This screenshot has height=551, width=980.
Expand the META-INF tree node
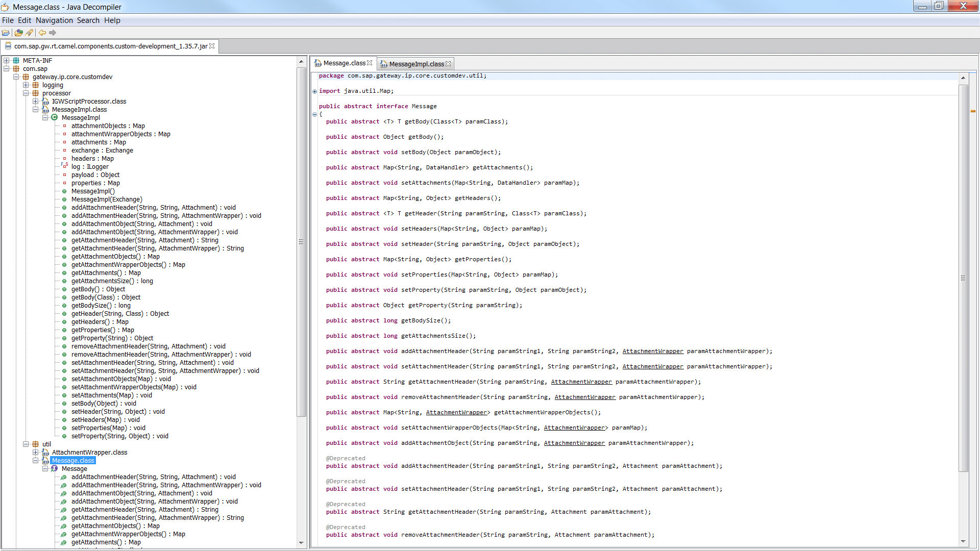click(7, 61)
